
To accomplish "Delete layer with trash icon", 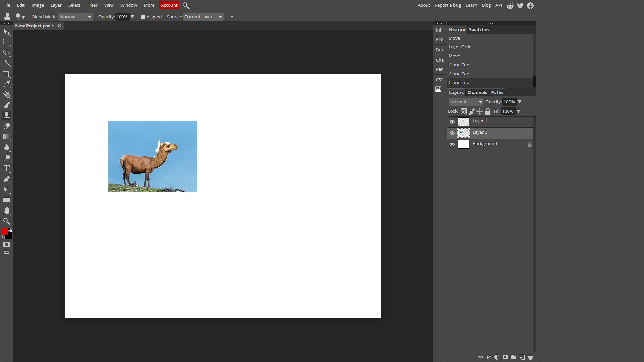I will (531, 357).
